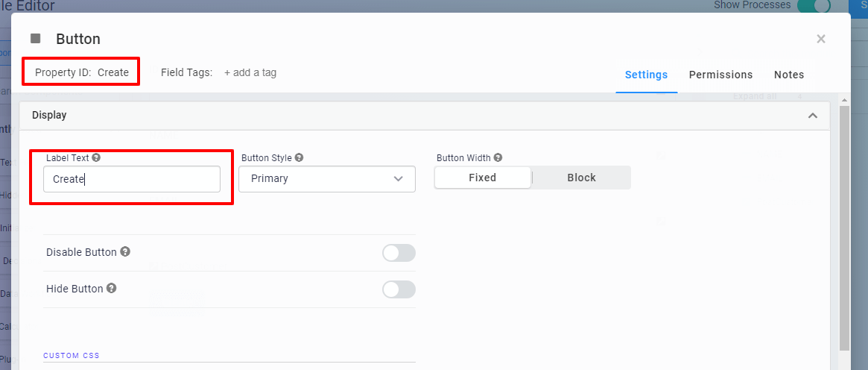Collapse the Display section chevron

(813, 116)
